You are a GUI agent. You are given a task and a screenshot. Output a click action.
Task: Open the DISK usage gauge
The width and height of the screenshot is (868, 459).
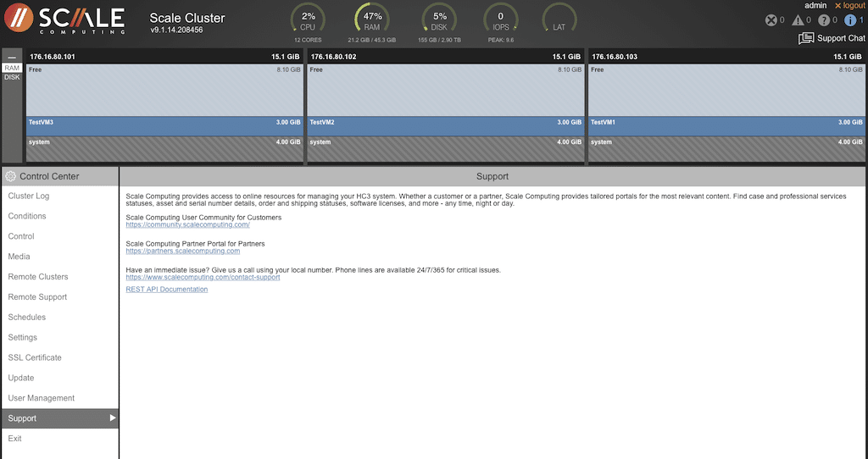[439, 20]
